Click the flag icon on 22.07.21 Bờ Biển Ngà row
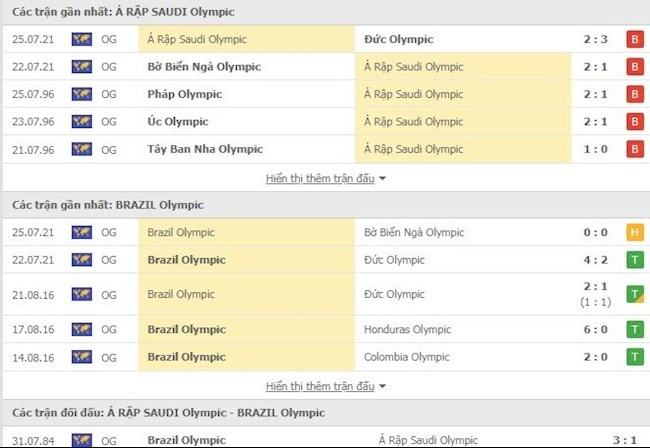Screen dimensions: 650x448 82,67
